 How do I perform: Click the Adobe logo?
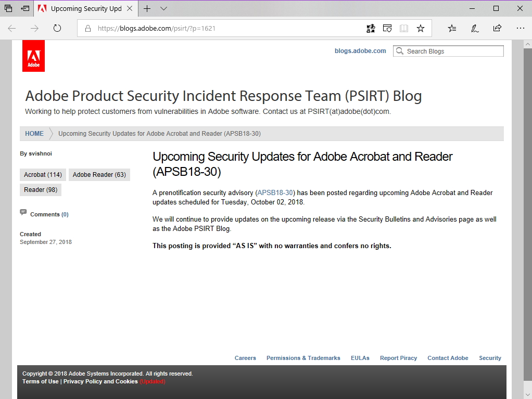(x=33, y=55)
